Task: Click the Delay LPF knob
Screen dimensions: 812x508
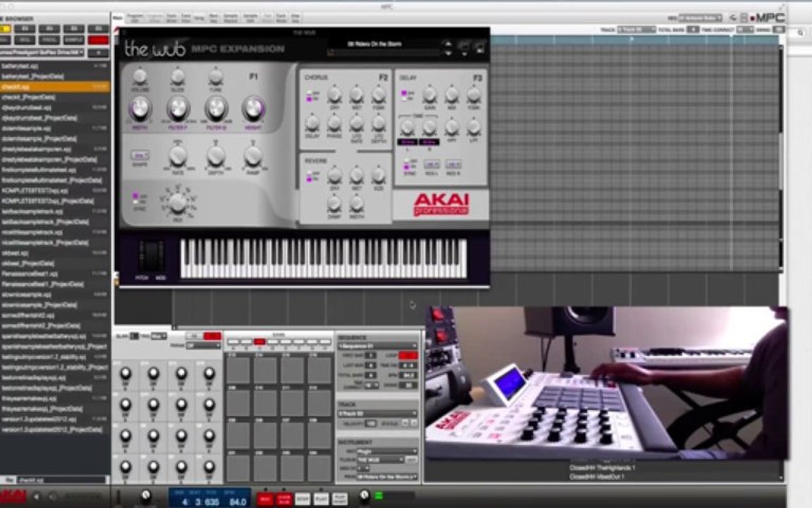Action: 474,126
